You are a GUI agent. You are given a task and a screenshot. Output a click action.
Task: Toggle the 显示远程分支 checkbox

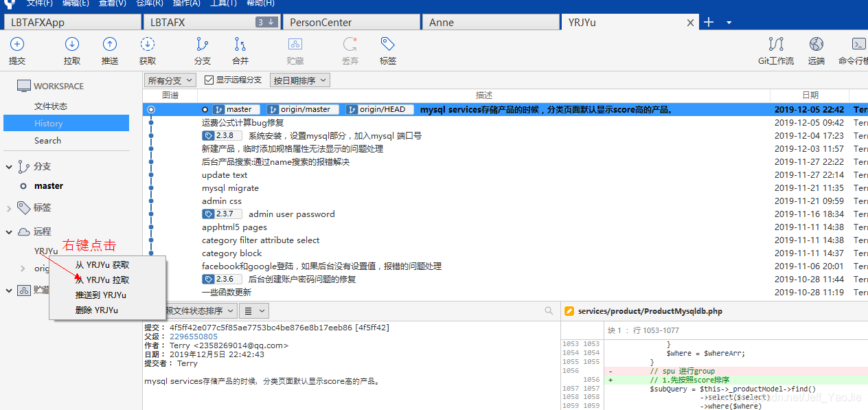[209, 79]
